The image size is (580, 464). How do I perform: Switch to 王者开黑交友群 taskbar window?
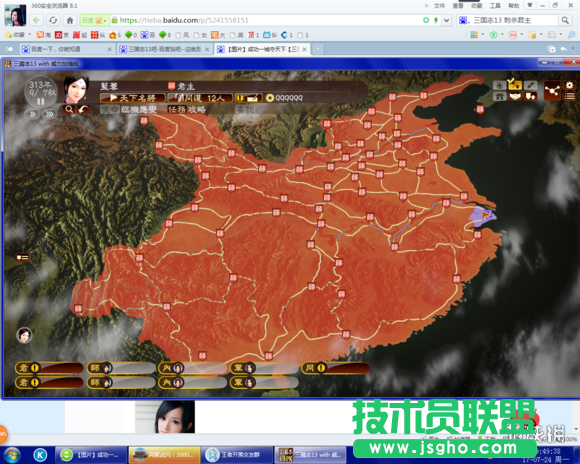coord(236,455)
